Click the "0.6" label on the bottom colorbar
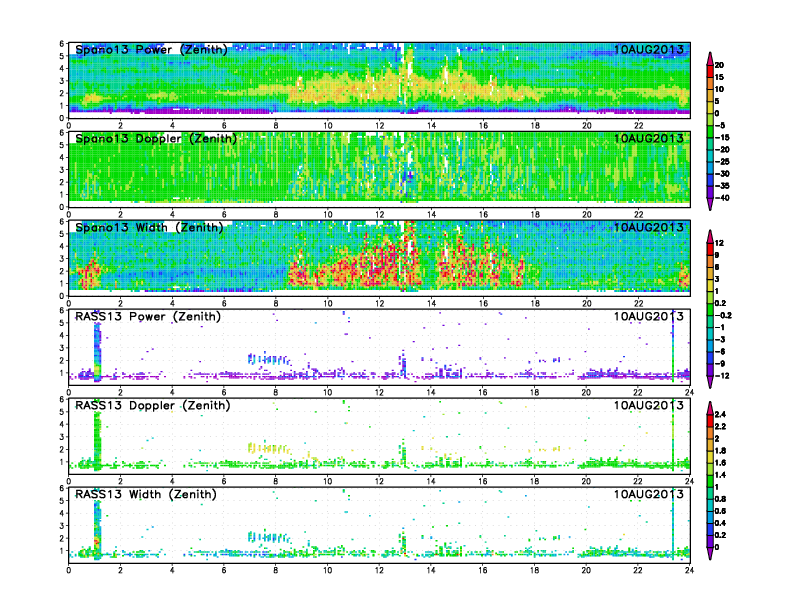The width and height of the screenshot is (792, 612). pos(721,511)
